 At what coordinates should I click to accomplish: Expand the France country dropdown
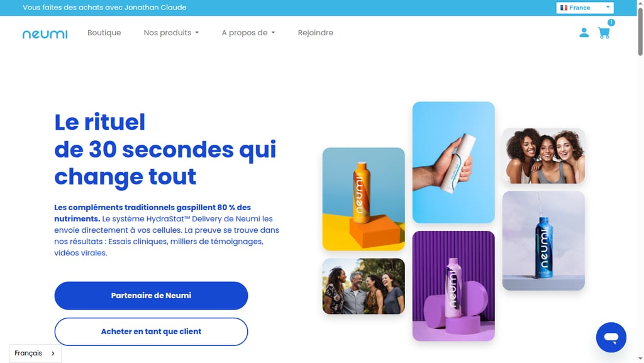[x=585, y=8]
